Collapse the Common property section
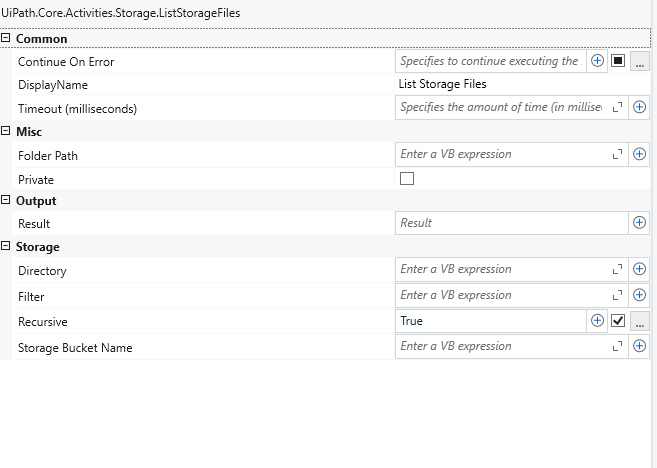Viewport: 657px width, 468px height. tap(7, 39)
